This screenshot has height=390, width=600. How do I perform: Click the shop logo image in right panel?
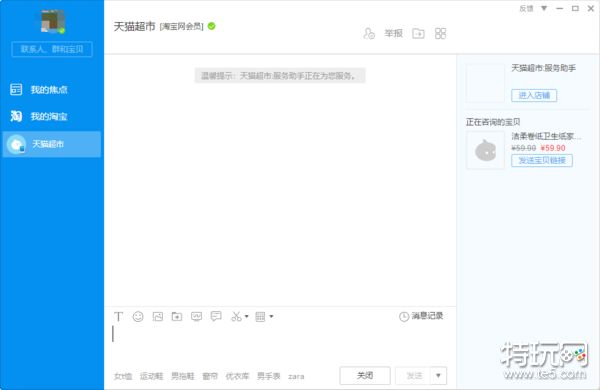[x=485, y=83]
